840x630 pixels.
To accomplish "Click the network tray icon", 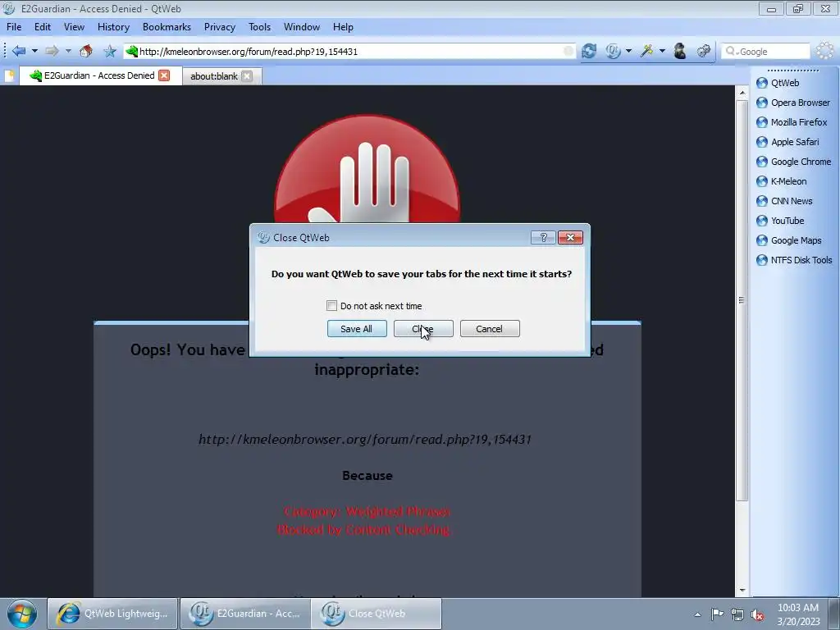I will [x=737, y=614].
